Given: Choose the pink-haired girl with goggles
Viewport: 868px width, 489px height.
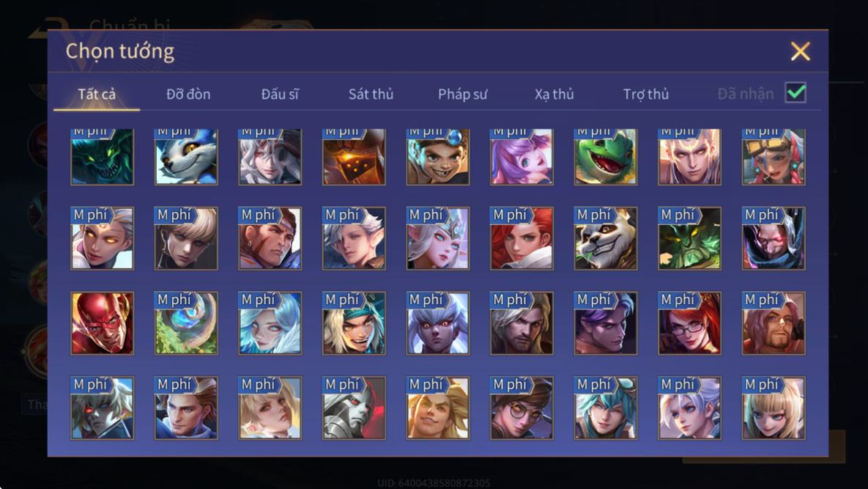Looking at the screenshot, I should tap(774, 157).
